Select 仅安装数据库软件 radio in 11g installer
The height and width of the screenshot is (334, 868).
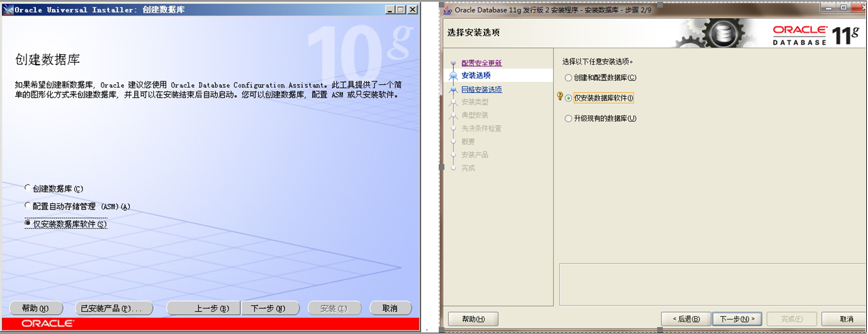(x=568, y=98)
